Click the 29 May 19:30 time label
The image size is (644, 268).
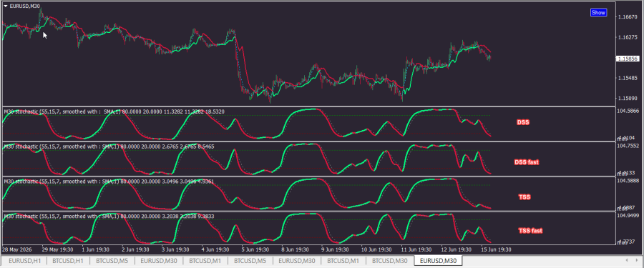coord(57,249)
